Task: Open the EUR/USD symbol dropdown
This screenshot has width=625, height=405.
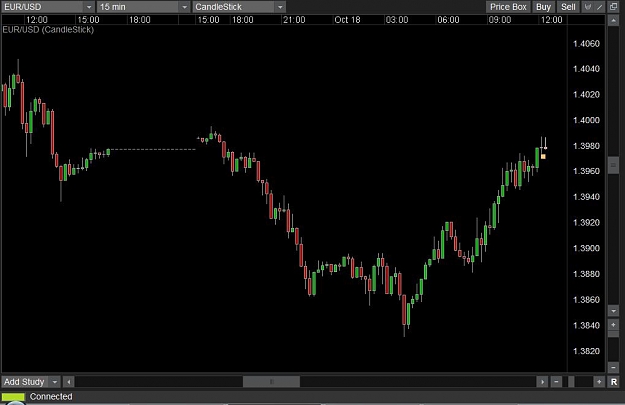Action: (x=47, y=7)
